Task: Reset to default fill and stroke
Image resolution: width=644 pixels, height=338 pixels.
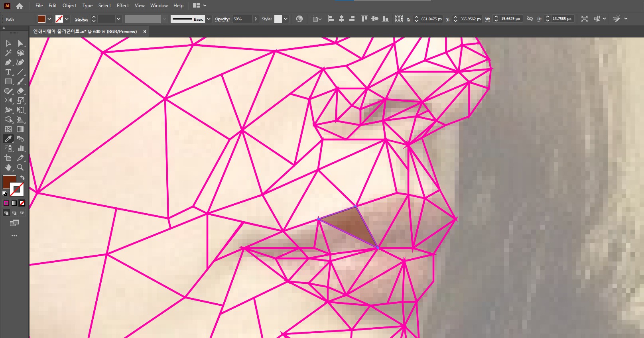Action: pos(5,194)
